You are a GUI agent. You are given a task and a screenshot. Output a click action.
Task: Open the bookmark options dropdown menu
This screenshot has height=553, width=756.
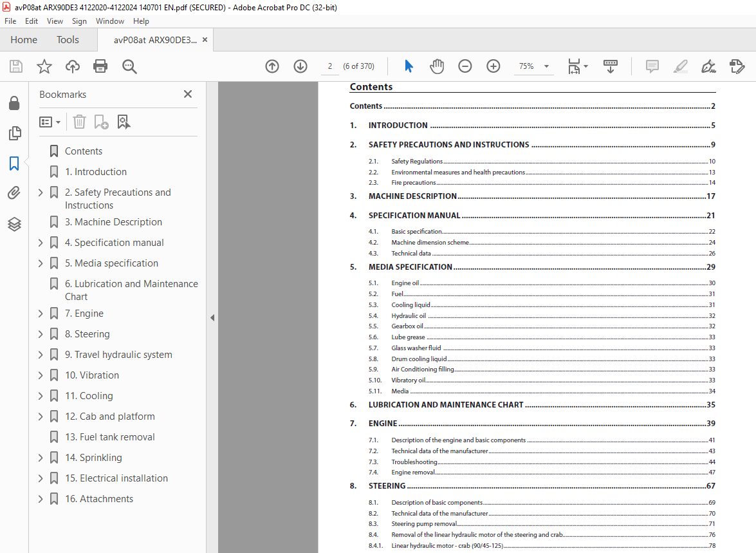point(50,122)
